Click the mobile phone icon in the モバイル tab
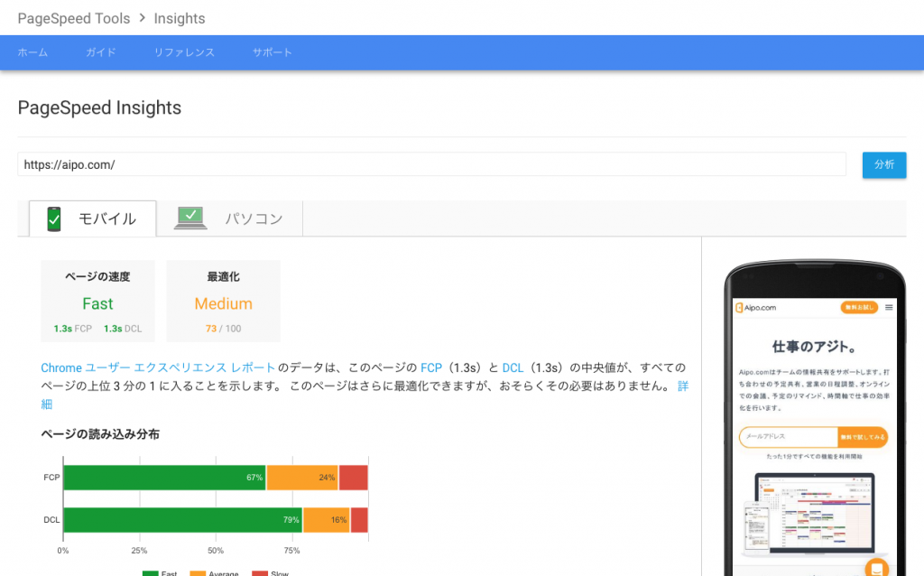The width and height of the screenshot is (924, 576). pos(54,218)
